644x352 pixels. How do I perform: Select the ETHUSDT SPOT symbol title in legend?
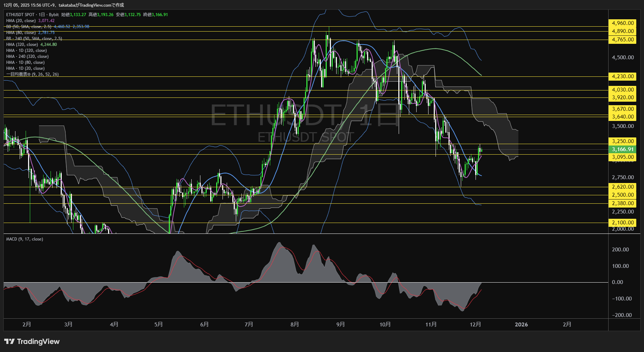tap(20, 15)
